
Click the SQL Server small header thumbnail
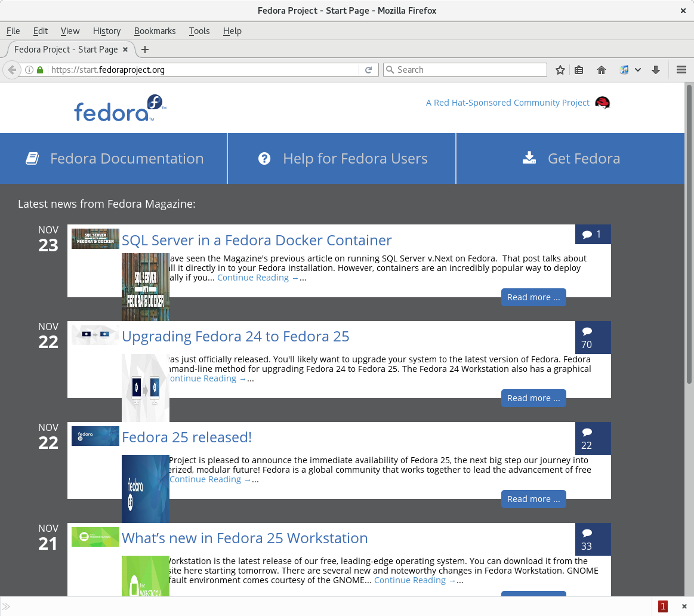pos(95,239)
